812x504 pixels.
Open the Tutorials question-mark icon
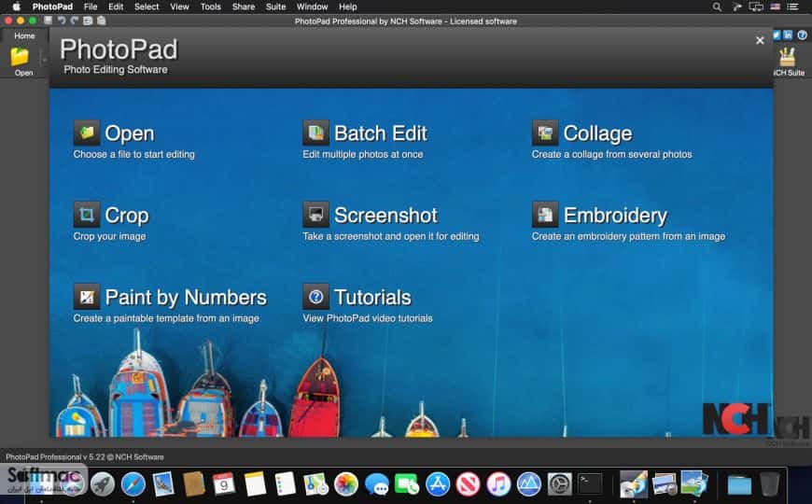315,297
